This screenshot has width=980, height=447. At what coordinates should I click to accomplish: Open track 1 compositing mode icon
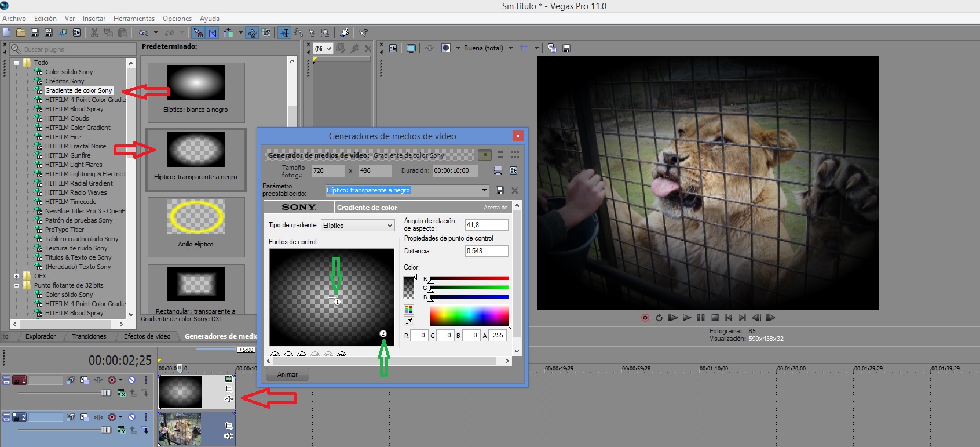[x=121, y=393]
